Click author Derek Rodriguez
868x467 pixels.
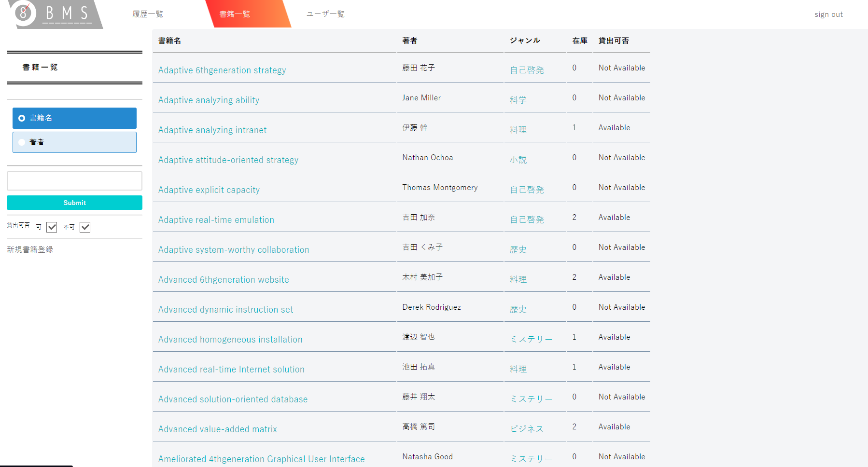pyautogui.click(x=432, y=307)
